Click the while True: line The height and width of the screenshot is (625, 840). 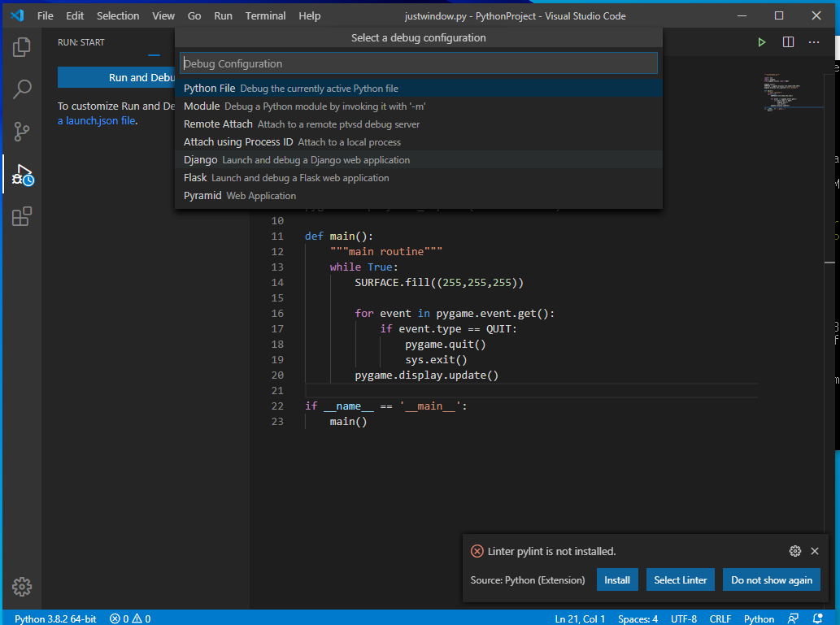[x=363, y=267]
